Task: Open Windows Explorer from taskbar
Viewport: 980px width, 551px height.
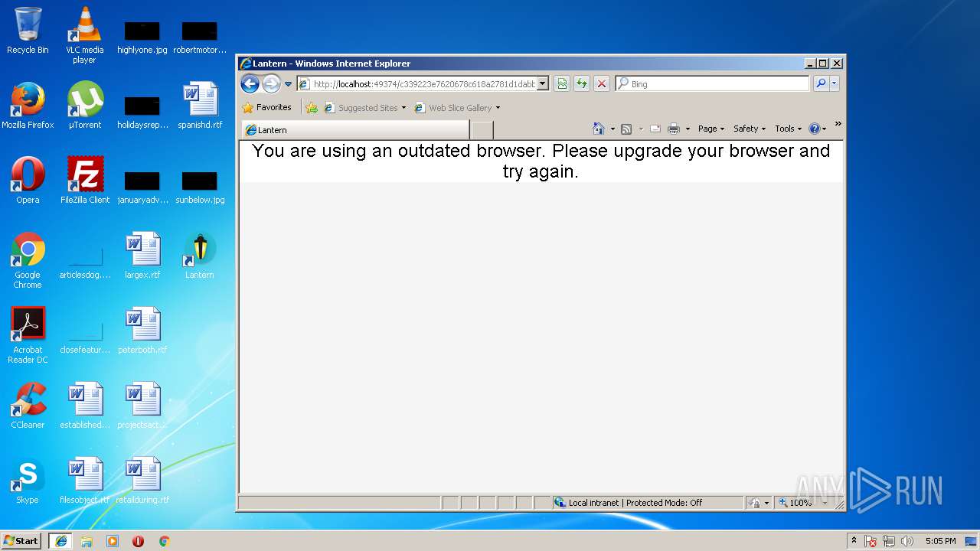Action: click(87, 541)
